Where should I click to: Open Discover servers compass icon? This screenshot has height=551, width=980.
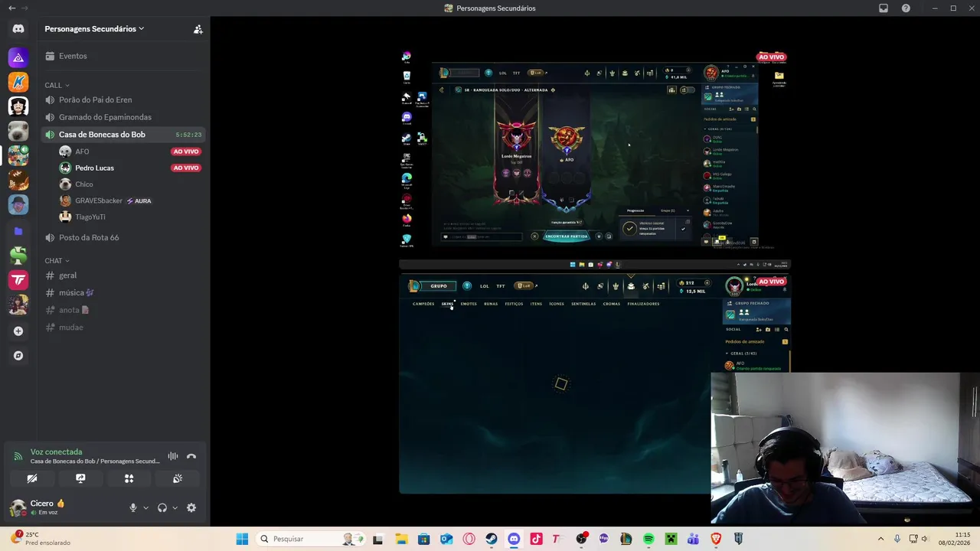click(18, 356)
